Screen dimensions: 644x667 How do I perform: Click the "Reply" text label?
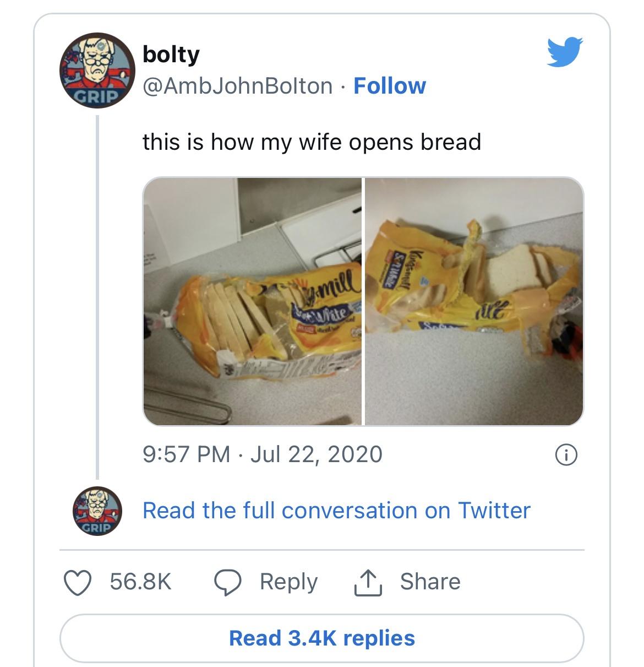[x=288, y=582]
